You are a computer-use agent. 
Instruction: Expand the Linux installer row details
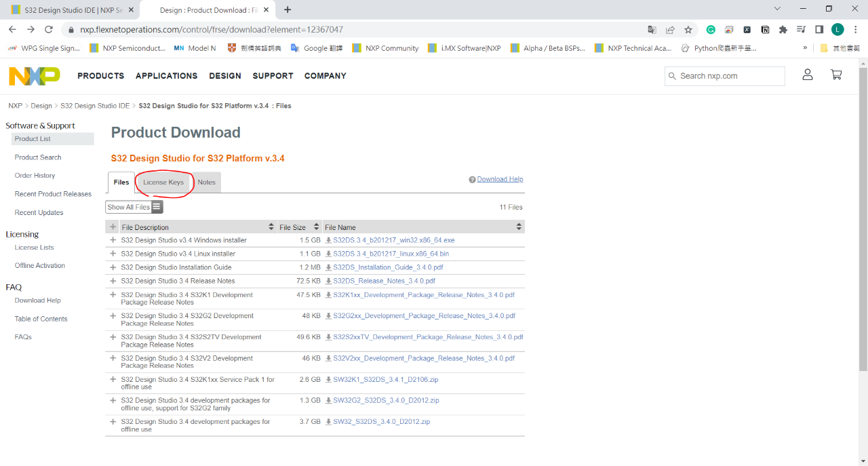[113, 254]
